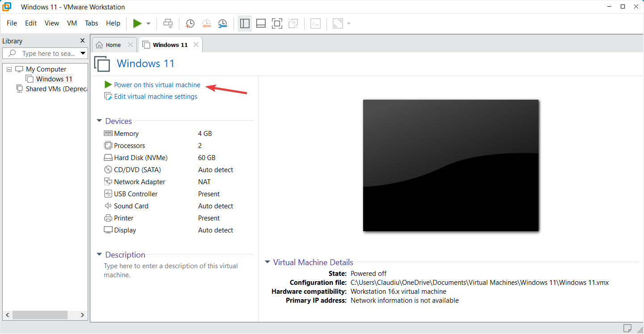
Task: Click the Display monitor icon
Action: (x=108, y=230)
